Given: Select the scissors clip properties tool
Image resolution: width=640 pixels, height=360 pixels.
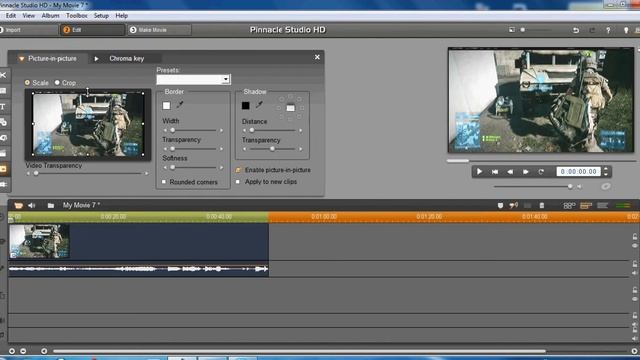Looking at the screenshot, I should pos(3,75).
